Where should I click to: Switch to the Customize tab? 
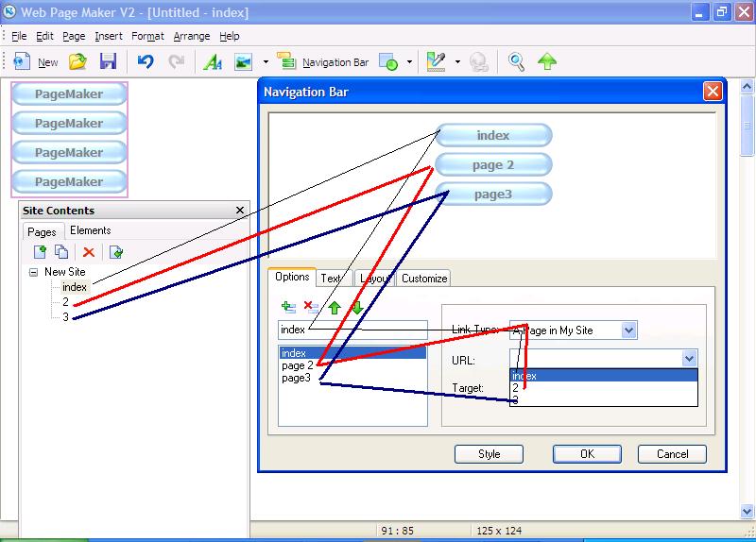[x=423, y=279]
